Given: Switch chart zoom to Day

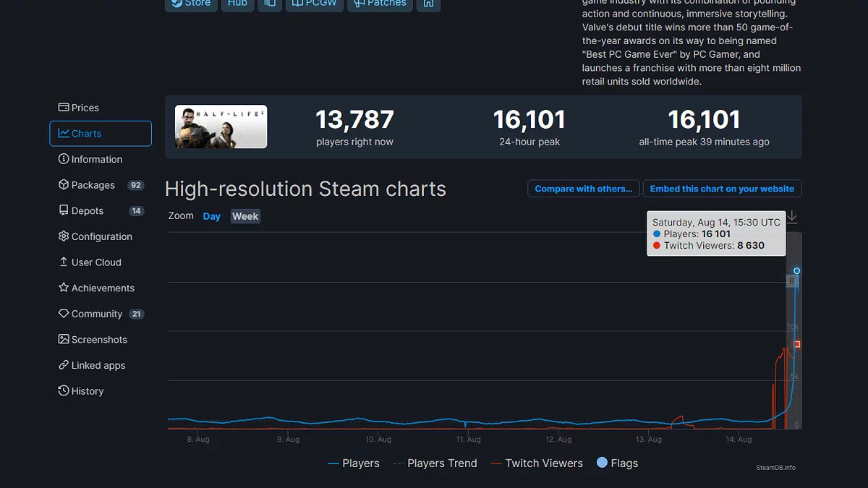Looking at the screenshot, I should 212,216.
